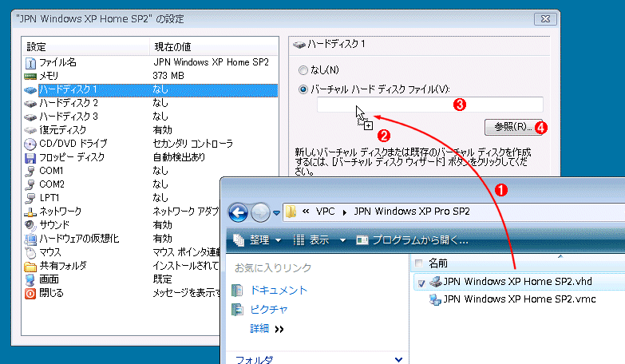Click the 名前 column header in Explorer
This screenshot has width=625, height=364.
tap(438, 263)
